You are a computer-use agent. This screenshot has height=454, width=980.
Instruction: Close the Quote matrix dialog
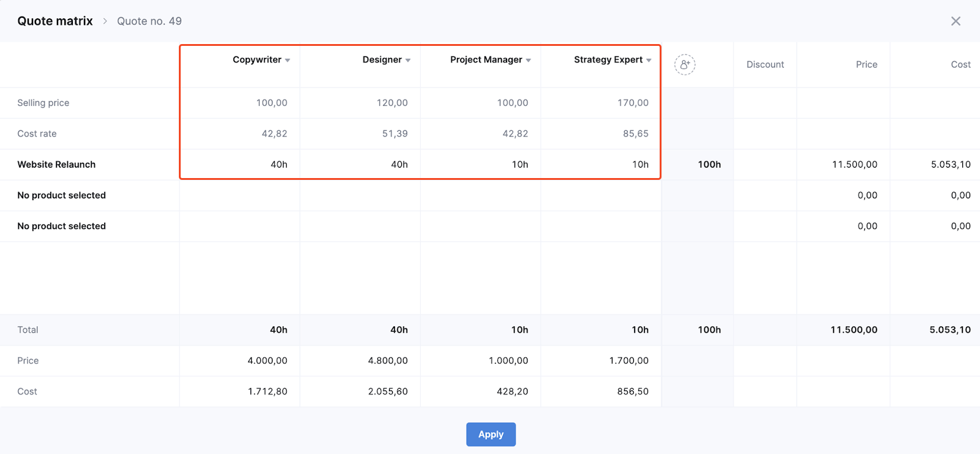(956, 21)
